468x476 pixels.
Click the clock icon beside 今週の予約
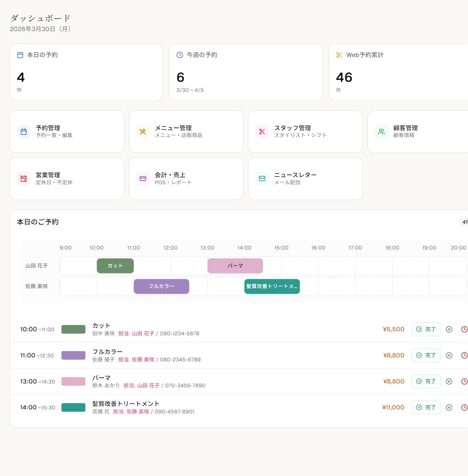pos(180,55)
